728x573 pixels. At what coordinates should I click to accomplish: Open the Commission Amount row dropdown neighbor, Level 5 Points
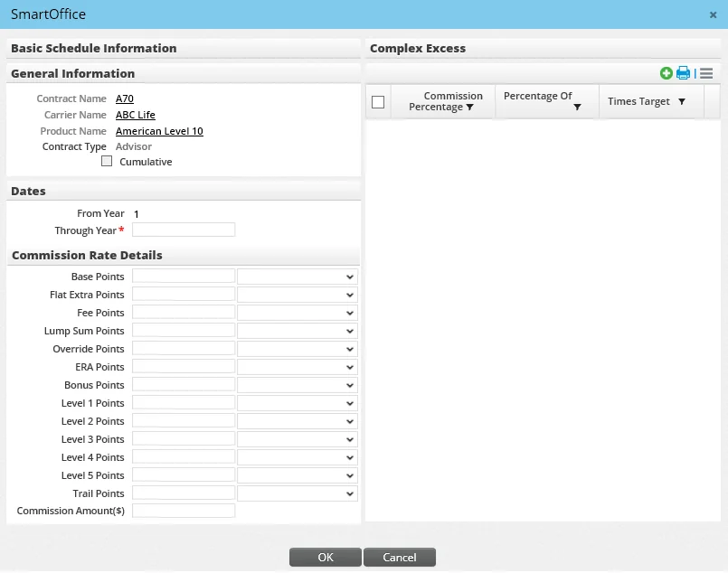pos(297,474)
